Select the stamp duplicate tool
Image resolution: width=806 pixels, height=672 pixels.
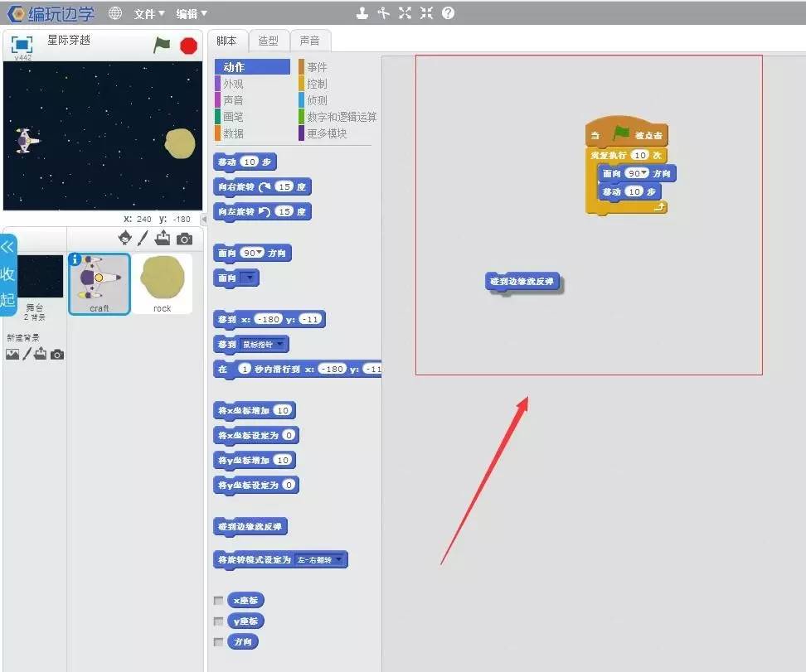coord(362,12)
